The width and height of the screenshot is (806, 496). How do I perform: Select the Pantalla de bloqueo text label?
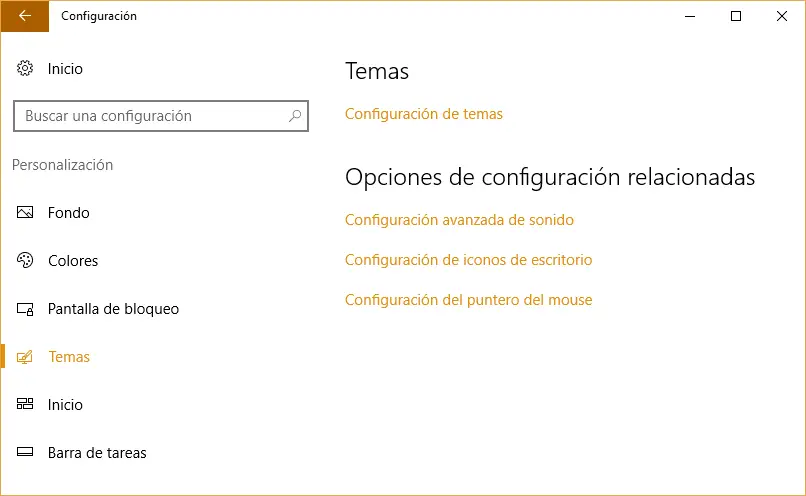coord(113,309)
